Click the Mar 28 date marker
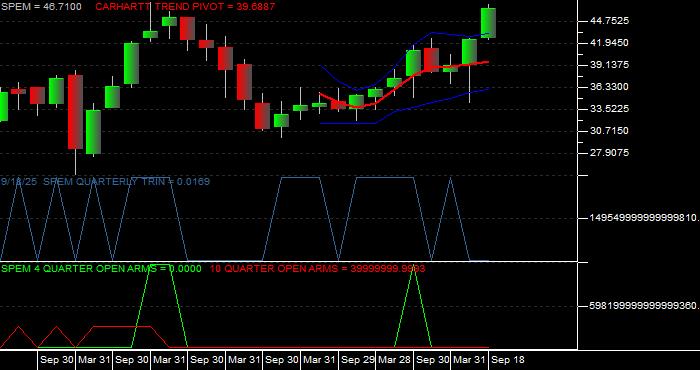700x370 pixels. [x=395, y=360]
